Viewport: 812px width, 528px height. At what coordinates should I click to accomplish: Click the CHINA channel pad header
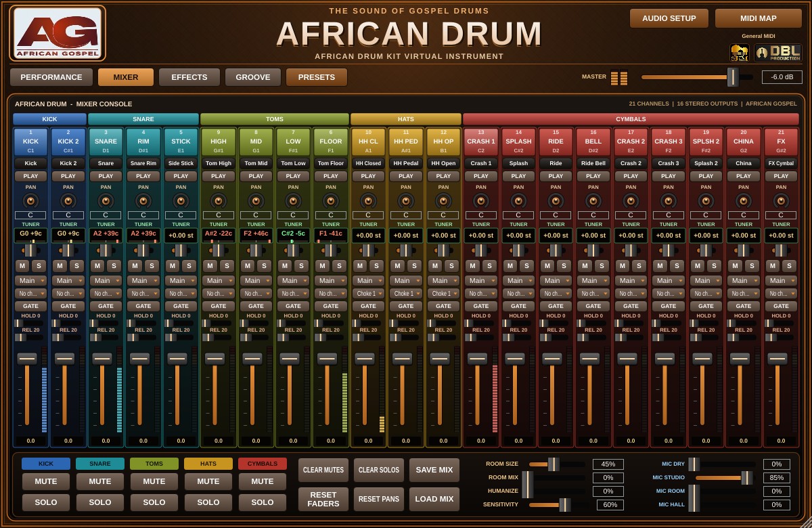coord(744,141)
